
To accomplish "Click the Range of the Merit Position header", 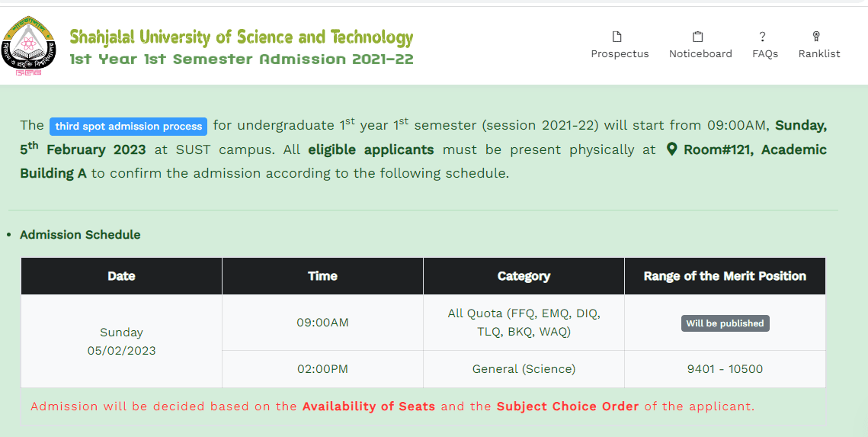I will [x=725, y=276].
